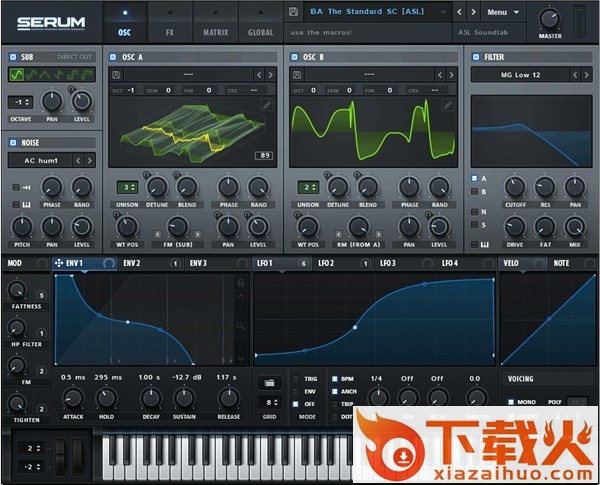
Task: Click envelope lock icon
Action: pos(241,283)
